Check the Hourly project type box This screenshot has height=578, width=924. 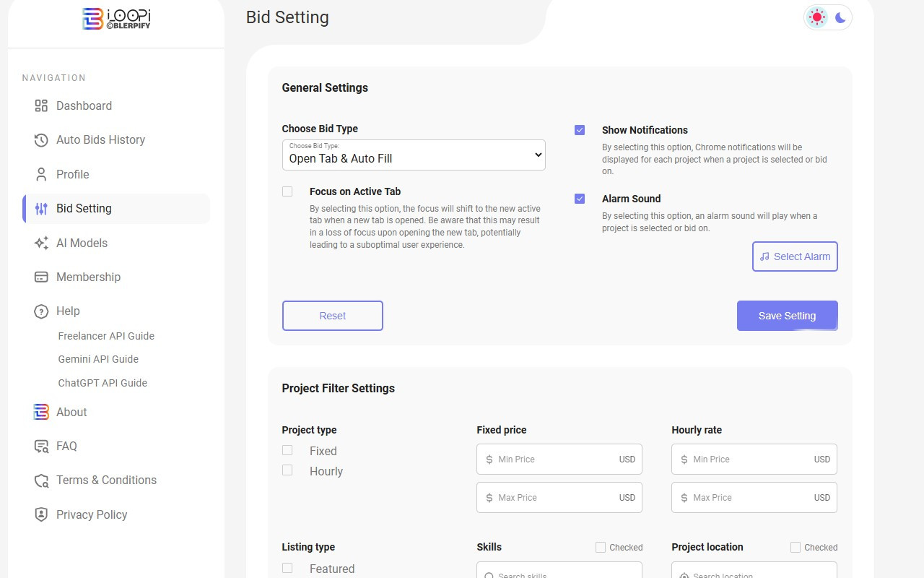pyautogui.click(x=287, y=470)
